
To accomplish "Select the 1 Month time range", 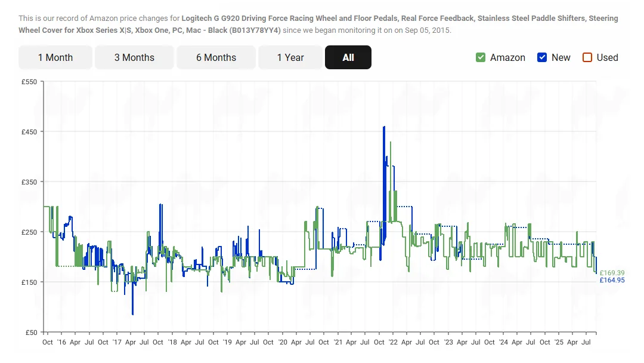I will (55, 57).
